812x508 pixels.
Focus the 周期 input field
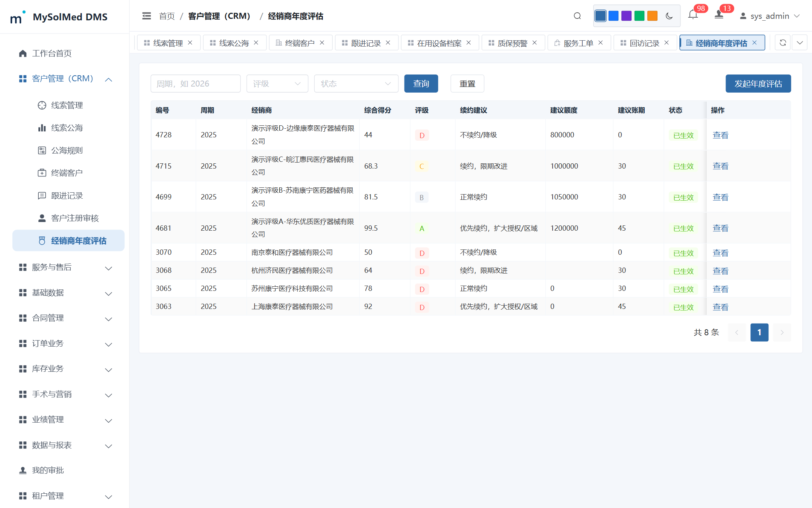(x=195, y=84)
